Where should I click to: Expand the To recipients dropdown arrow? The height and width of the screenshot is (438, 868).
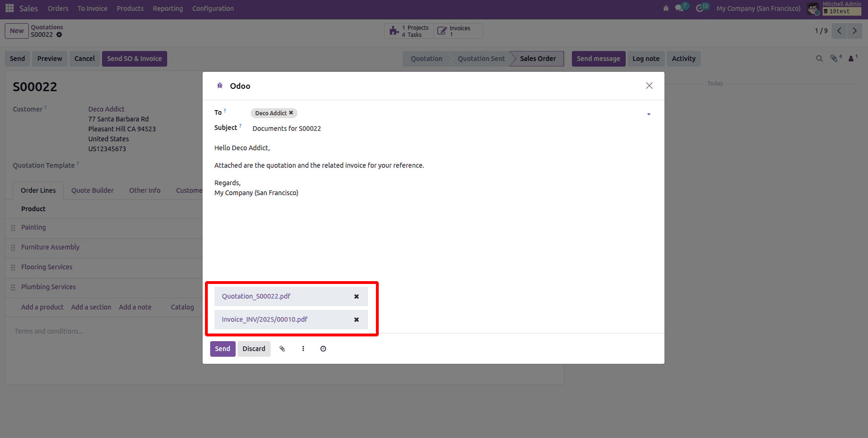pos(649,114)
